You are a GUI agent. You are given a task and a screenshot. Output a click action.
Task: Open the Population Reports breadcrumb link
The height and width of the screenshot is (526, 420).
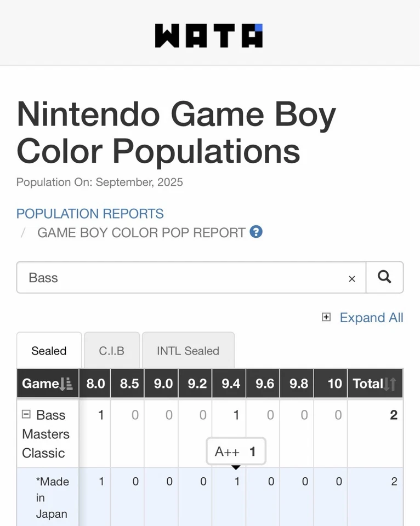tap(90, 214)
